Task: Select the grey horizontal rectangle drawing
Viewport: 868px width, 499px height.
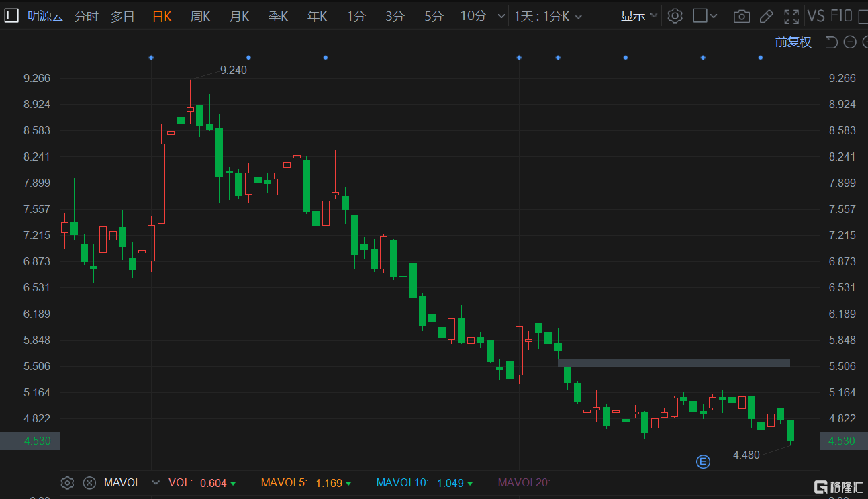Action: (x=674, y=363)
